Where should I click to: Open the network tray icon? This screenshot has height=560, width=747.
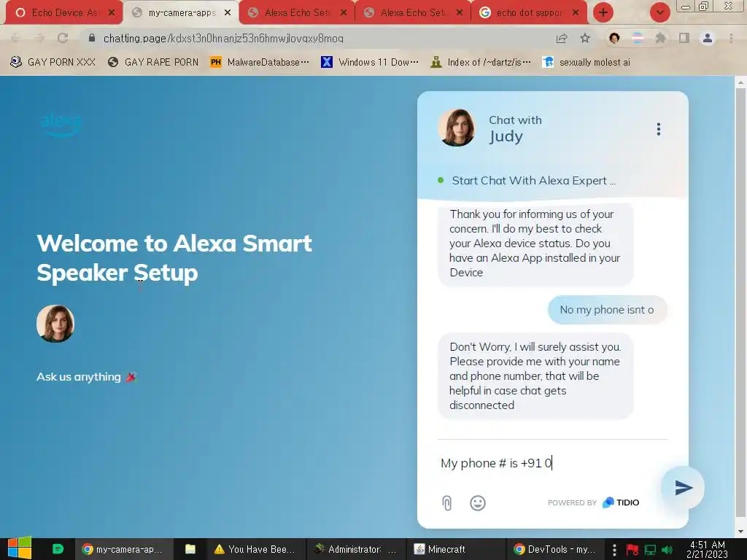[650, 550]
